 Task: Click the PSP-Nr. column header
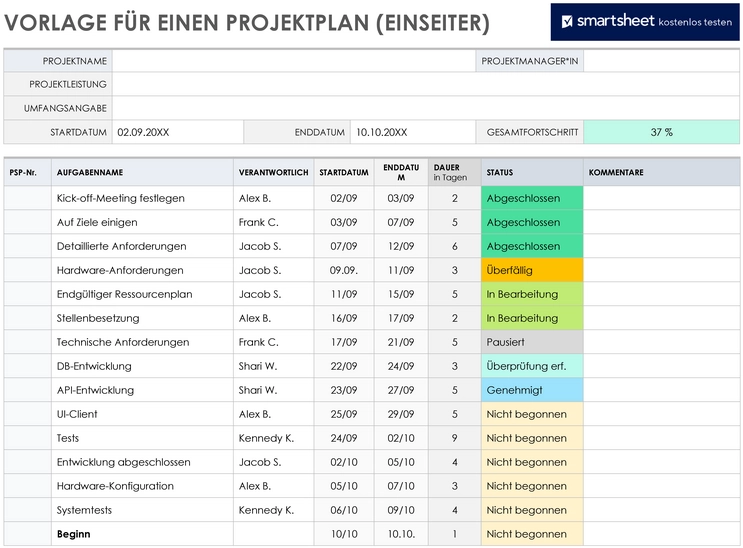pyautogui.click(x=27, y=173)
